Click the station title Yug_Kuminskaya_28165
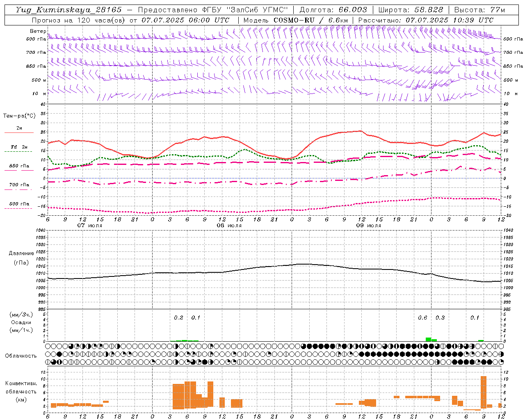The image size is (525, 420). pyautogui.click(x=69, y=10)
